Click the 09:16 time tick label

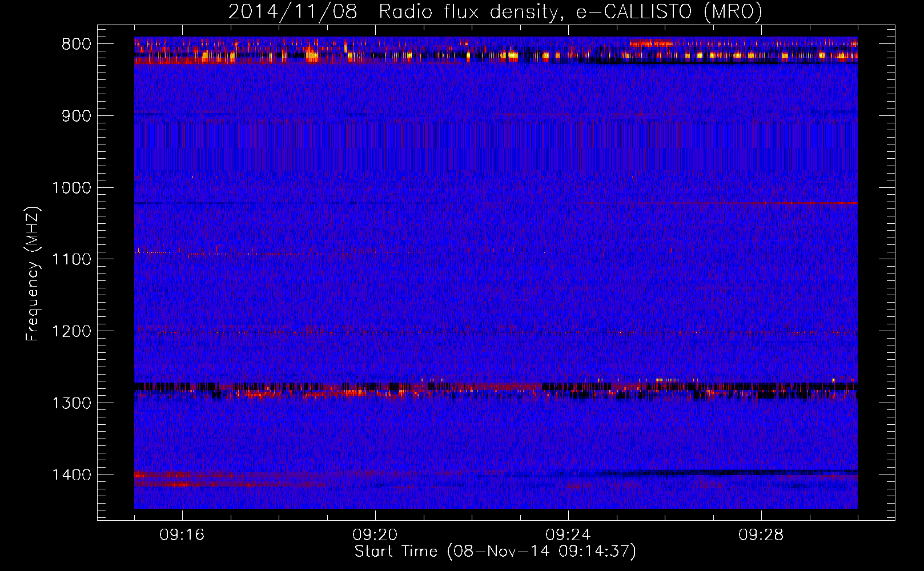tap(182, 535)
